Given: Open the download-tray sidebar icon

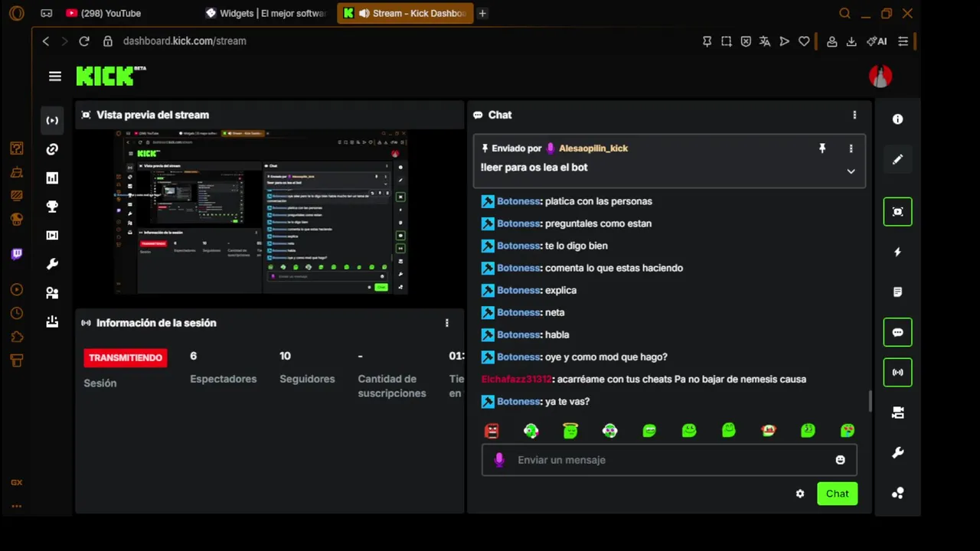Looking at the screenshot, I should click(52, 321).
